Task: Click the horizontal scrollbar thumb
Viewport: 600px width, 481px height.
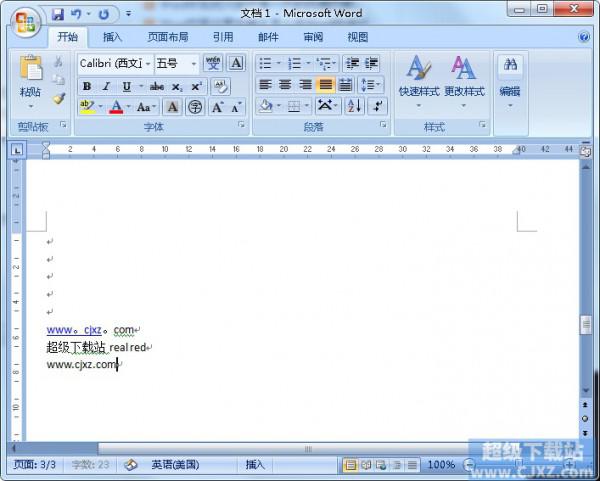Action: point(308,449)
